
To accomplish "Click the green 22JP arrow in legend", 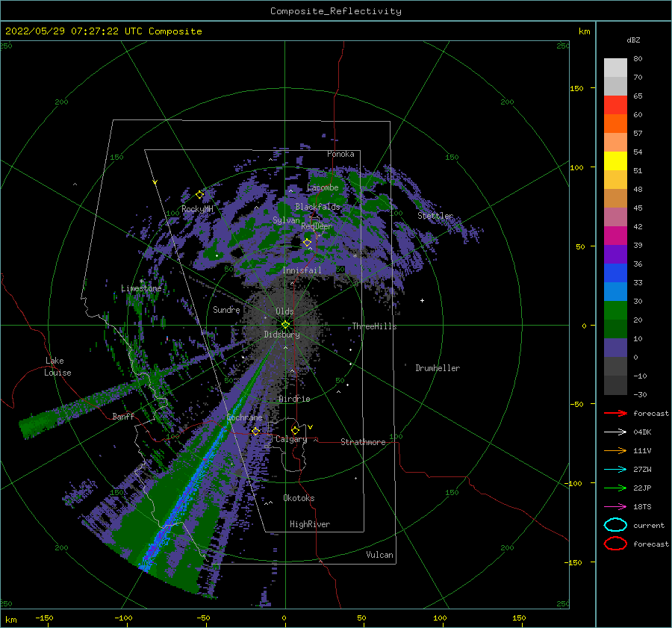I will (x=615, y=488).
